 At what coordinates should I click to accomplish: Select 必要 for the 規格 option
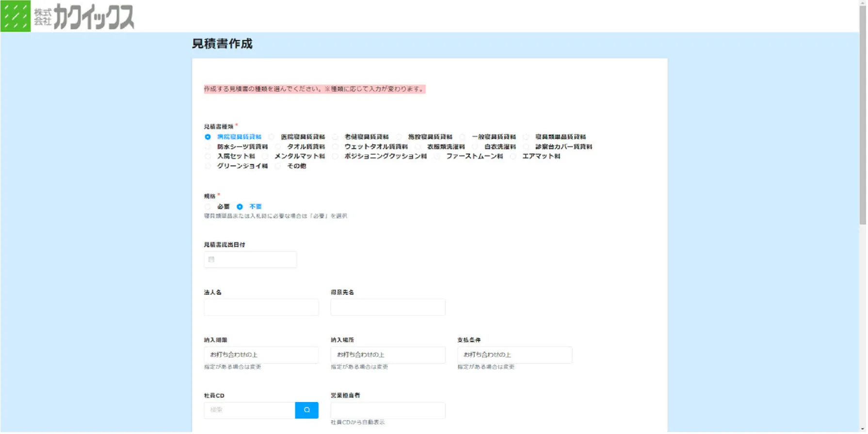tap(208, 207)
